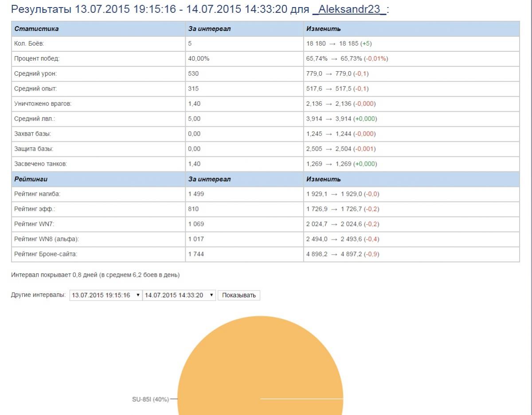Select the Уничтожено врагов: row label

[x=43, y=104]
